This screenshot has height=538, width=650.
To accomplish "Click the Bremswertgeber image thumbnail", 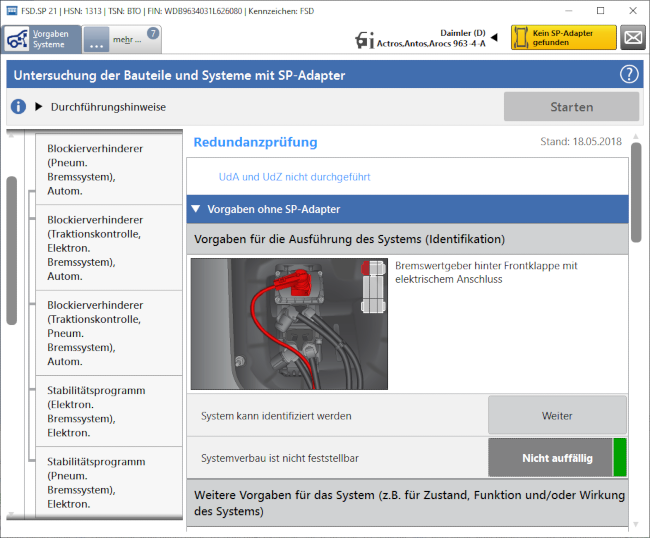I will coord(289,324).
